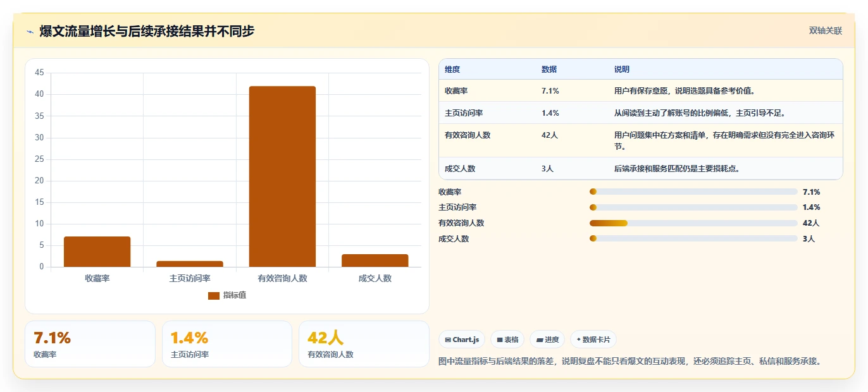Open the 7.1% 收藏率 data card
The height and width of the screenshot is (392, 868).
90,344
